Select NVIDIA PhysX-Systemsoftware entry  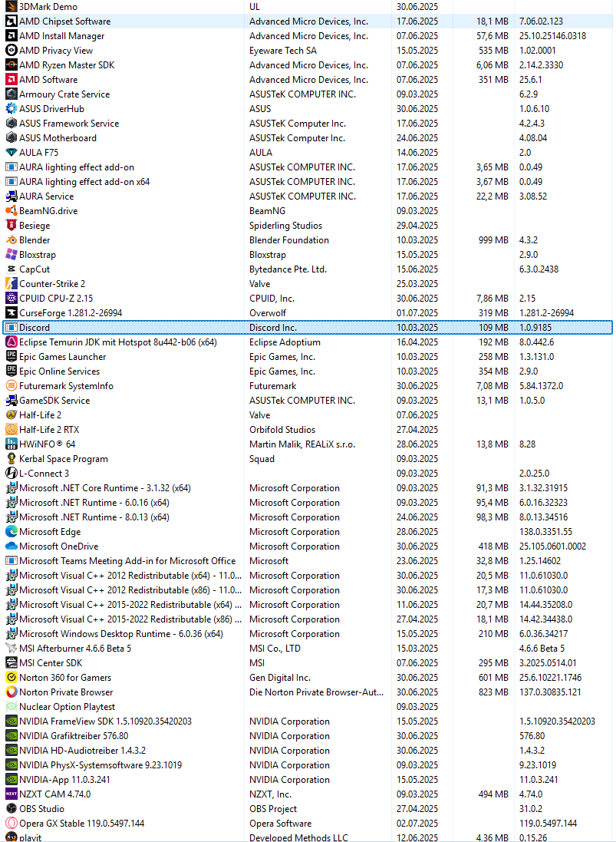click(100, 765)
